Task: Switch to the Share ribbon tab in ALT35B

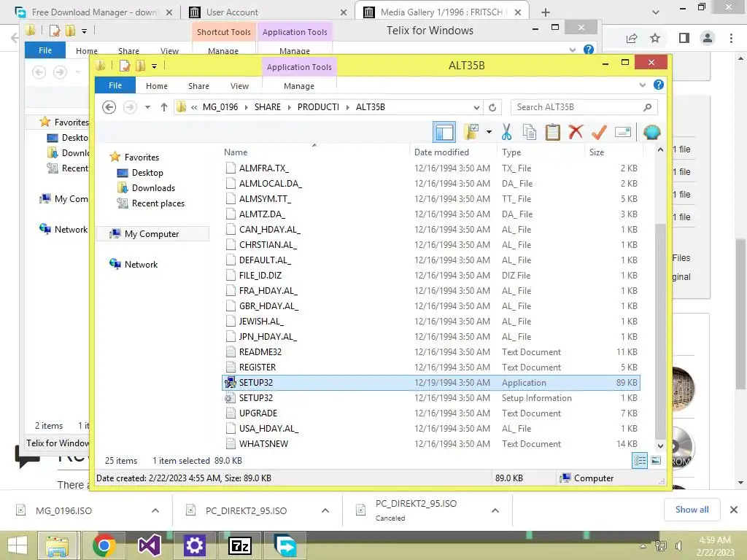Action: tap(198, 86)
